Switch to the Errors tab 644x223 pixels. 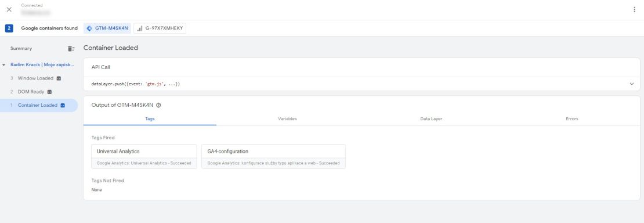click(571, 118)
